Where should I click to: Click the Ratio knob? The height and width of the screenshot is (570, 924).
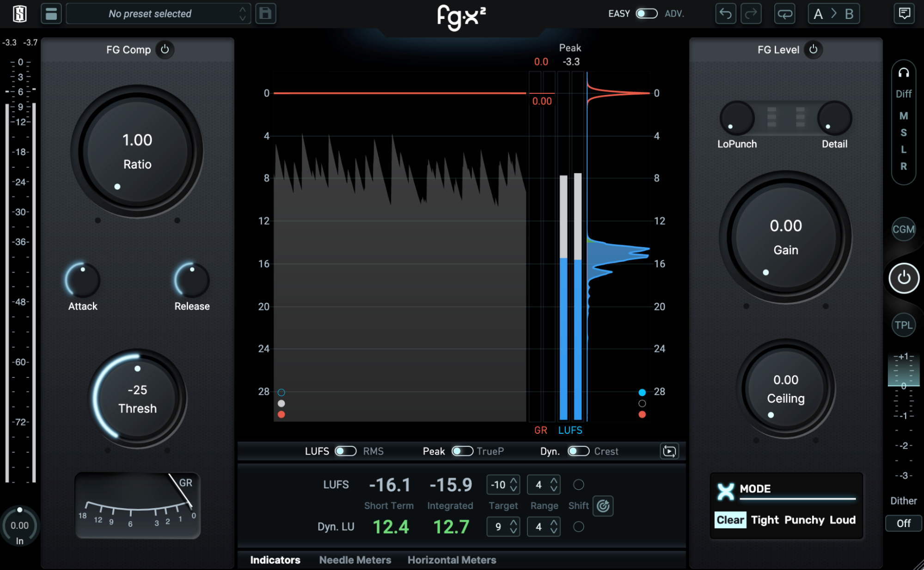137,152
